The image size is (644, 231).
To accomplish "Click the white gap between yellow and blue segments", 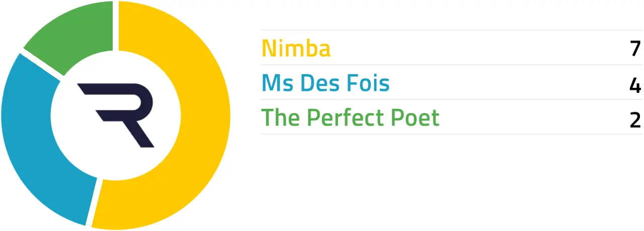I will point(94,201).
